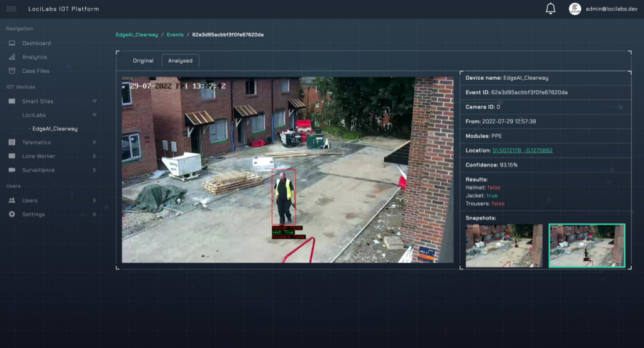Expand the Users submenu arrow

tap(94, 200)
